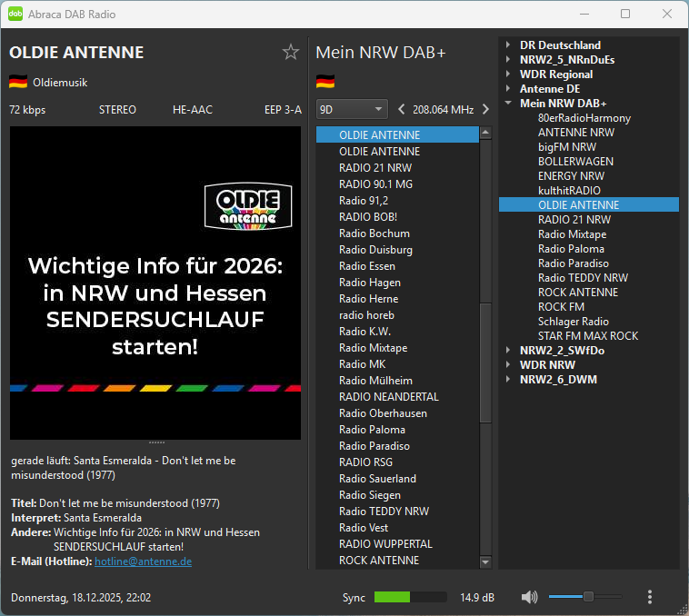689x616 pixels.
Task: Click the Abraca DAB app icon in title bar
Action: pyautogui.click(x=15, y=14)
